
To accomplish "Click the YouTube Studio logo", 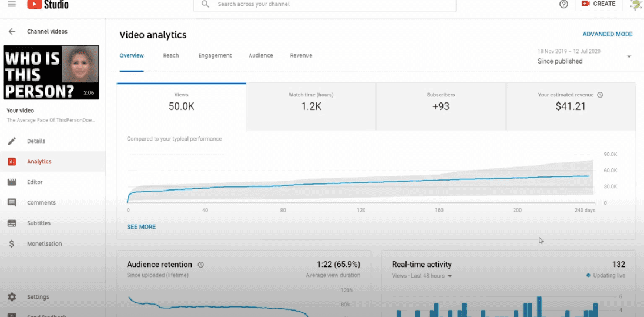I will (48, 4).
